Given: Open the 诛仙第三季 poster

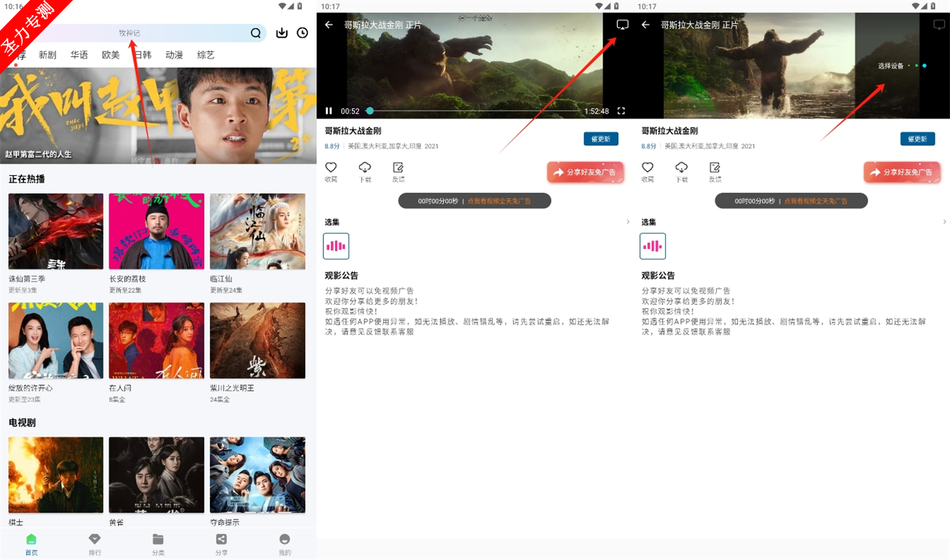Looking at the screenshot, I should (56, 231).
